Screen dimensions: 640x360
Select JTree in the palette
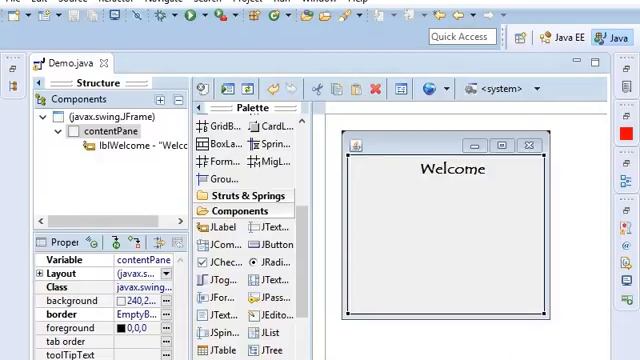(x=266, y=350)
